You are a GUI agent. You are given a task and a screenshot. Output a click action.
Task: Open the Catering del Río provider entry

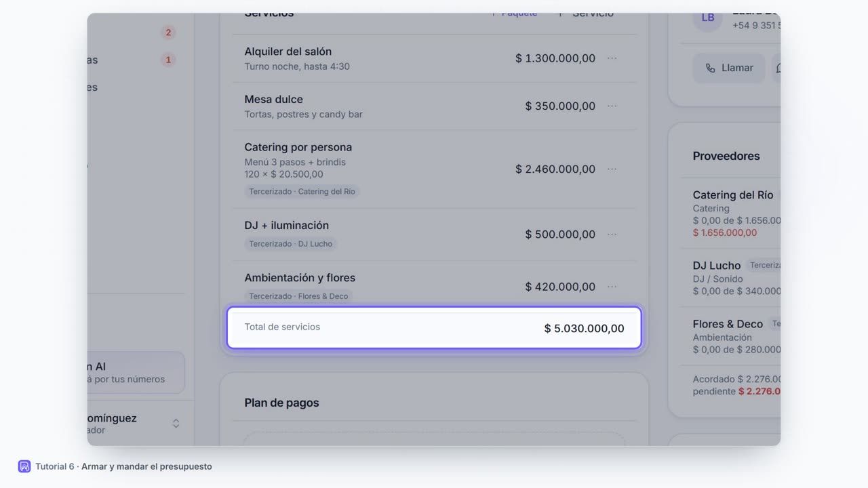(x=730, y=213)
